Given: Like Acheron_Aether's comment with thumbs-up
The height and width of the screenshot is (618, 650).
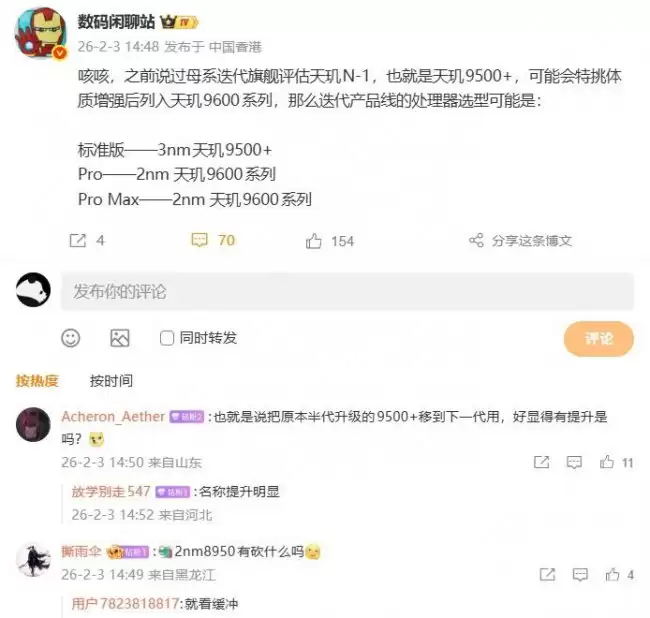Looking at the screenshot, I should click(607, 462).
